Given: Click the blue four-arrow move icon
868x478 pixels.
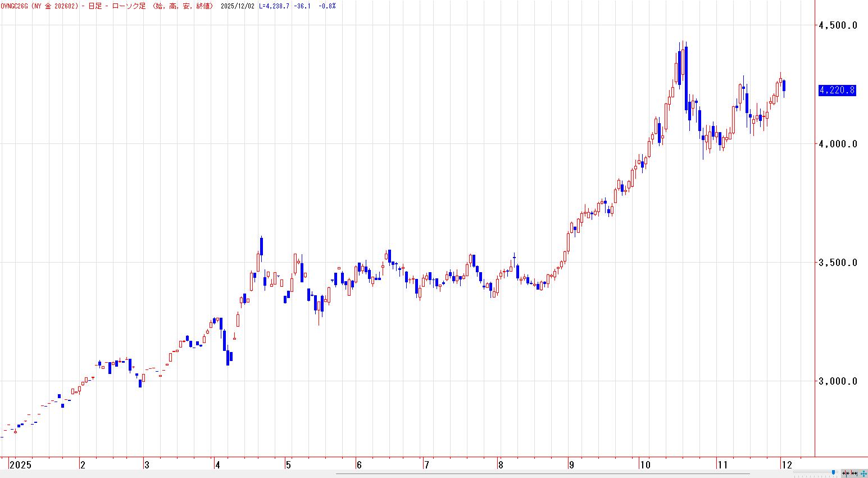Looking at the screenshot, I should pos(863,474).
